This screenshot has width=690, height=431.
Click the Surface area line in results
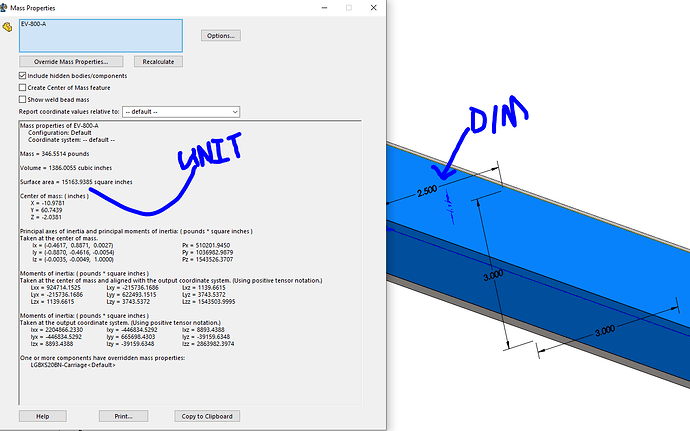point(73,181)
